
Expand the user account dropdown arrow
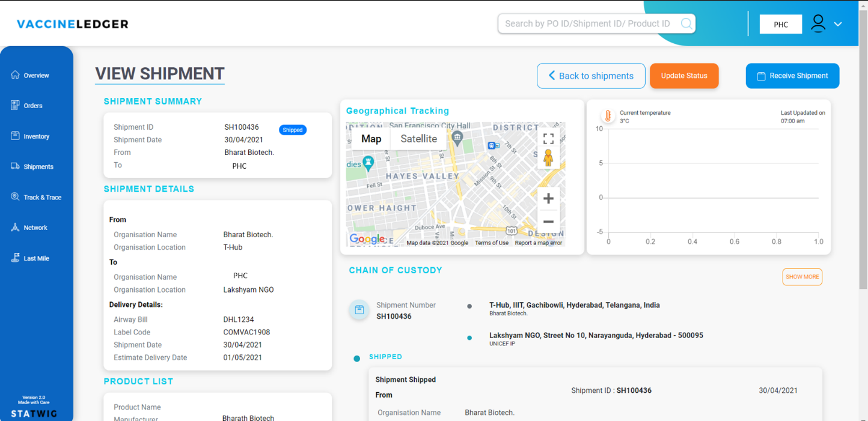(x=838, y=24)
